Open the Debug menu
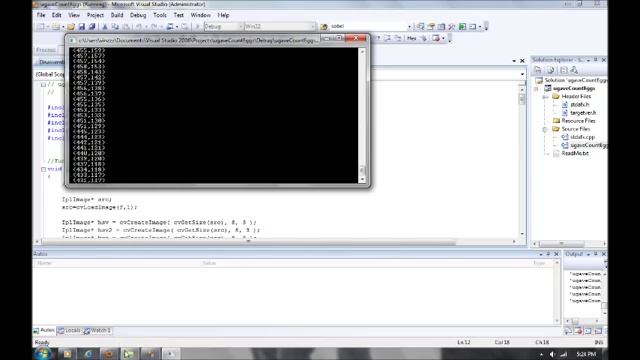This screenshot has height=360, width=640. click(x=138, y=15)
